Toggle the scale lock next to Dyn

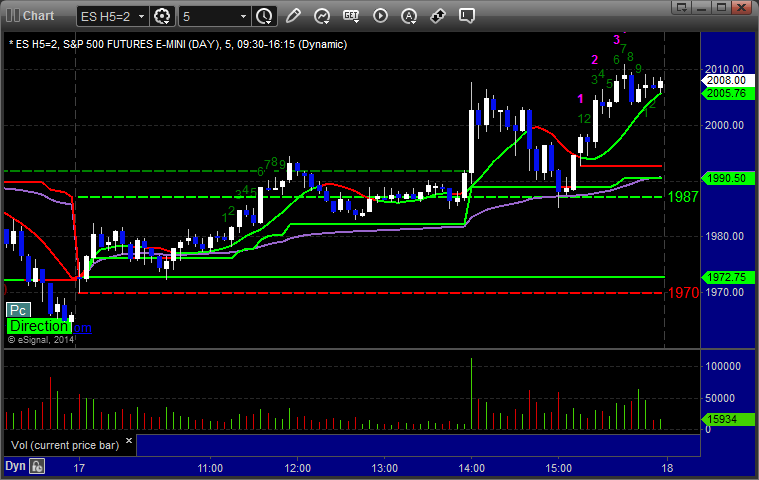38,466
